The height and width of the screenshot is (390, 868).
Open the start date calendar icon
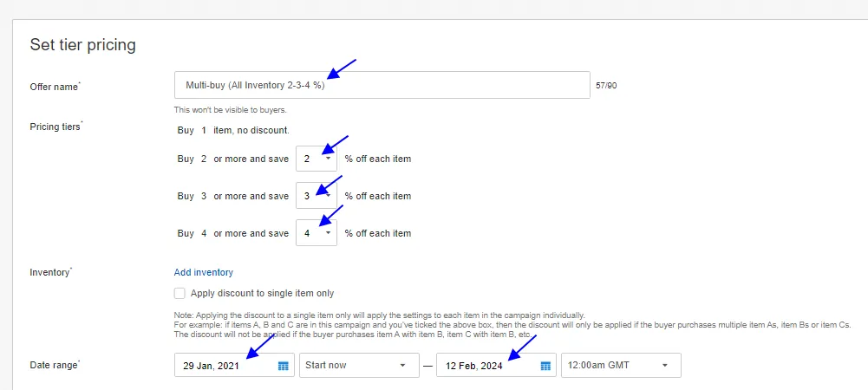(x=283, y=366)
